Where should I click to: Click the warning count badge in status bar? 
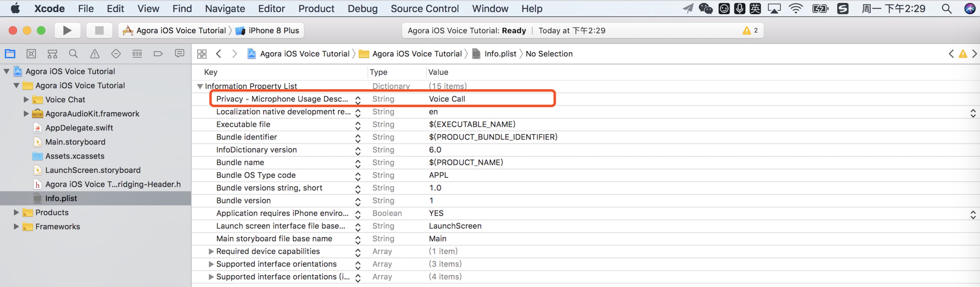(x=750, y=30)
